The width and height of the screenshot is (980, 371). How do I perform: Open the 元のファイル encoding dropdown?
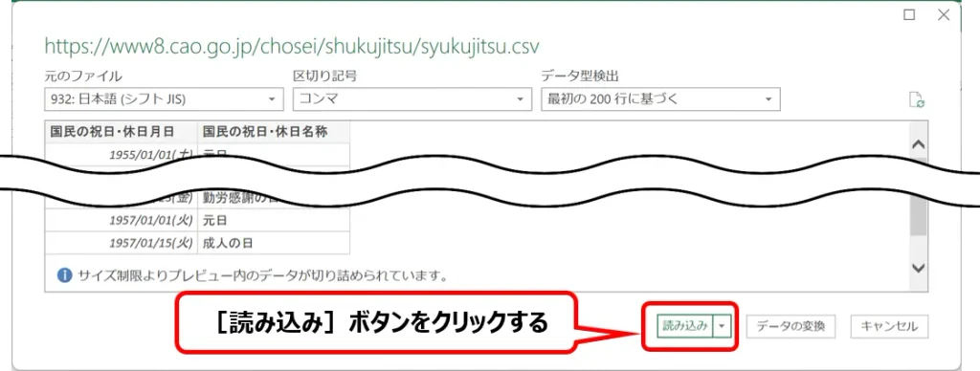pos(165,98)
